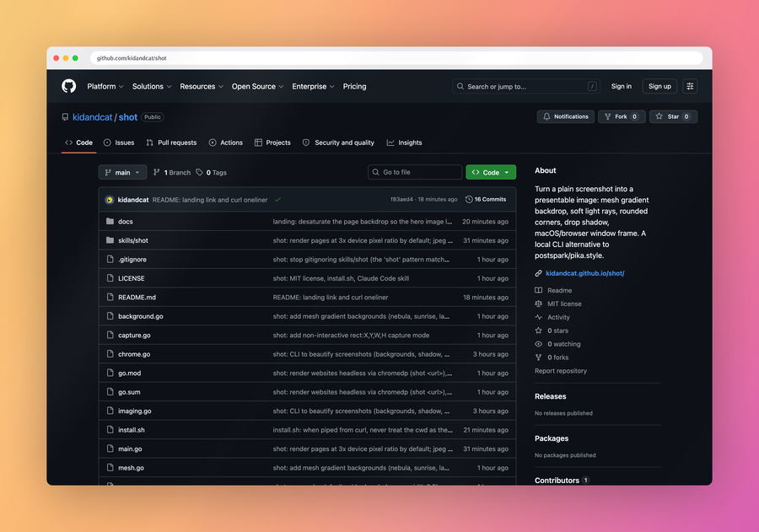Open the kidandcat.github.io/shot/ link

[584, 273]
